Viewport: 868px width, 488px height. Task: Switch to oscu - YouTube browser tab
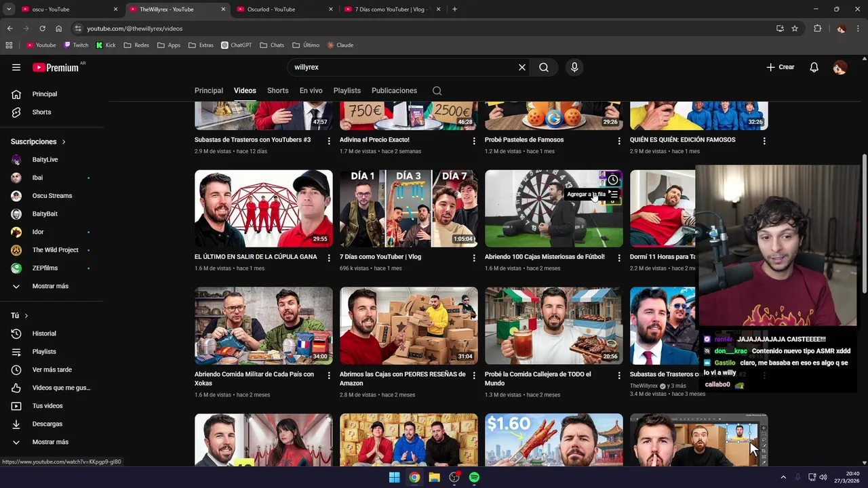pyautogui.click(x=70, y=9)
